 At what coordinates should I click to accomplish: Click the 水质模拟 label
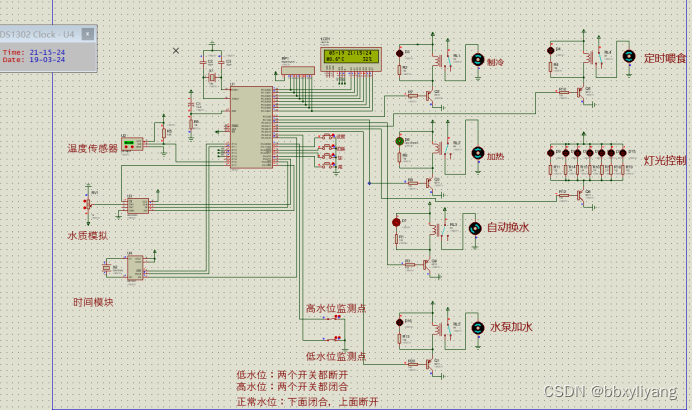[87, 235]
